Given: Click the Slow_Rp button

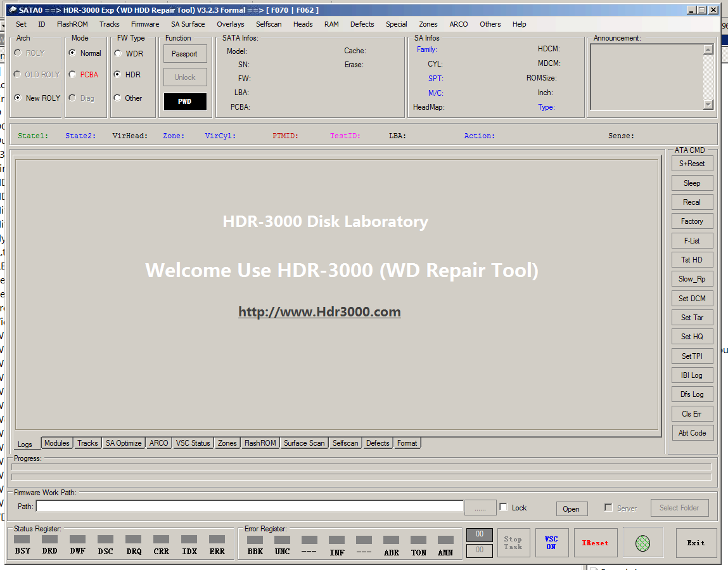Looking at the screenshot, I should 692,279.
